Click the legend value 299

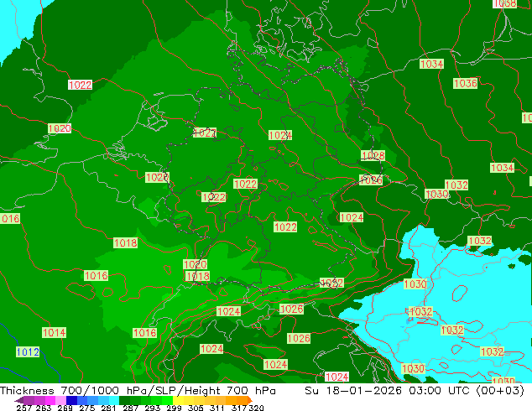pyautogui.click(x=174, y=408)
